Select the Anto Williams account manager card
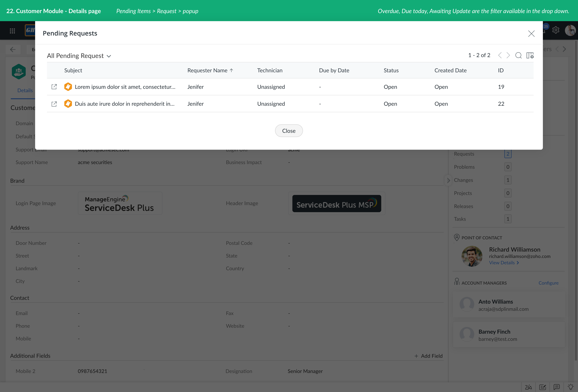Image resolution: width=578 pixels, height=392 pixels. (x=509, y=305)
